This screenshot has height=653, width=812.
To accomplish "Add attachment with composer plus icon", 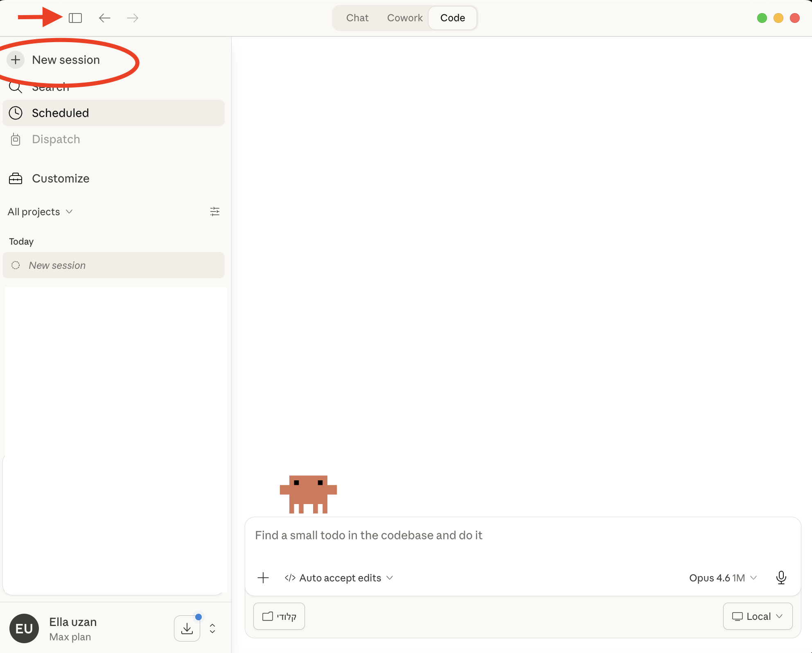I will tap(263, 578).
